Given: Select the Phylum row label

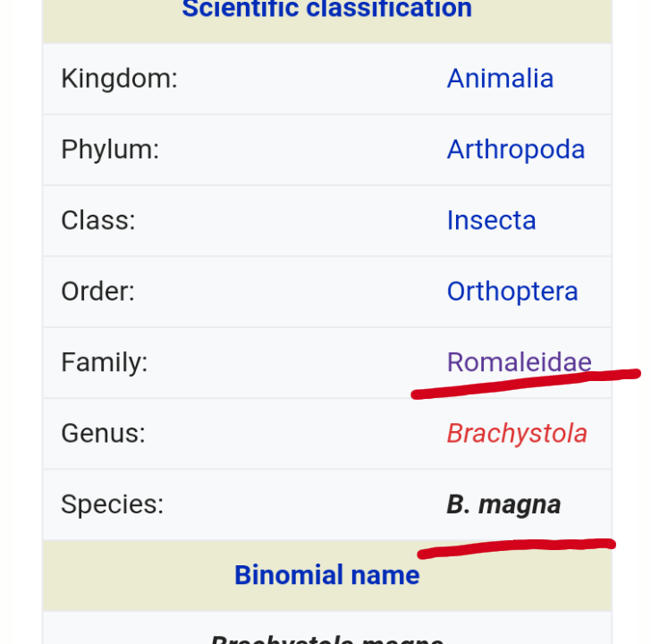Looking at the screenshot, I should tap(110, 149).
